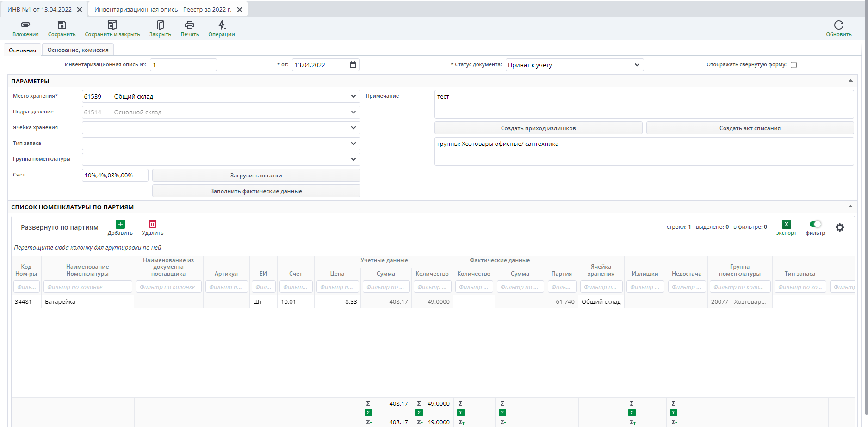Click Сохранить и закрыть toolbar icon
The width and height of the screenshot is (868, 427).
[112, 25]
